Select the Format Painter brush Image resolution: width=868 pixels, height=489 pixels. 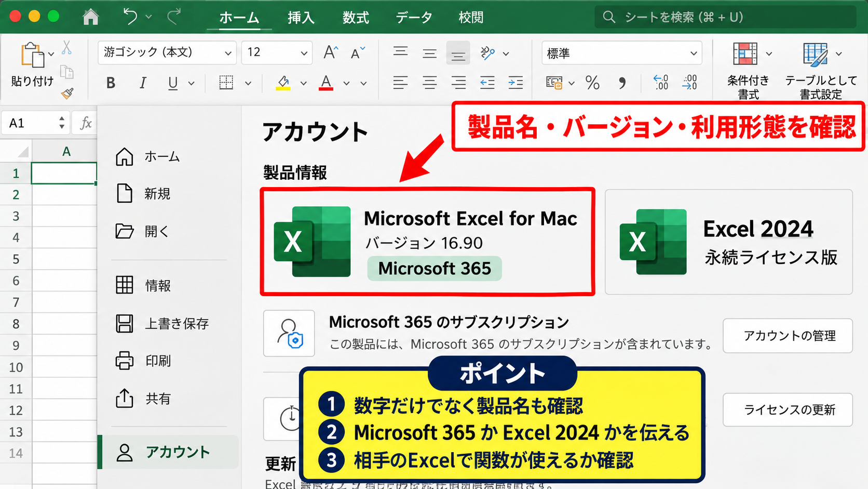(x=67, y=93)
